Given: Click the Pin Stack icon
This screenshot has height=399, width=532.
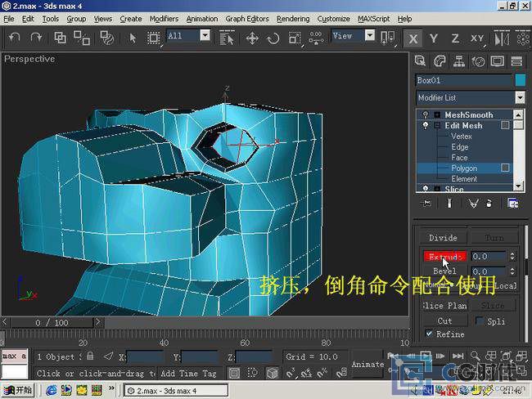Looking at the screenshot, I should tap(426, 203).
